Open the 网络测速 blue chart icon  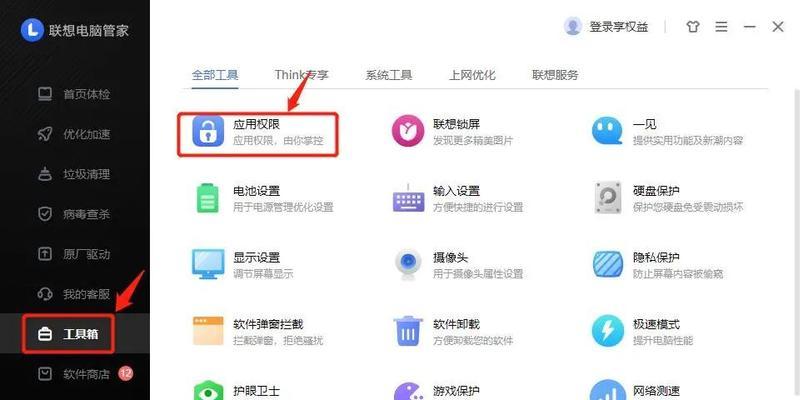click(x=608, y=391)
